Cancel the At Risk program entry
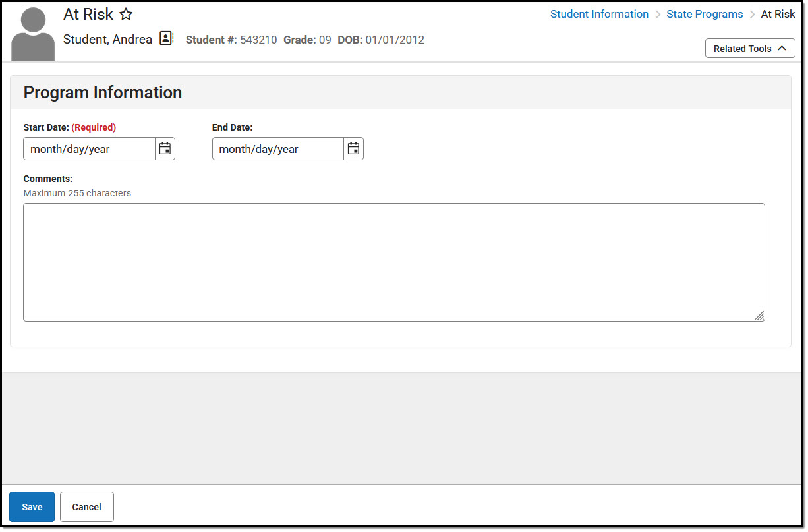The height and width of the screenshot is (532, 808). (86, 506)
